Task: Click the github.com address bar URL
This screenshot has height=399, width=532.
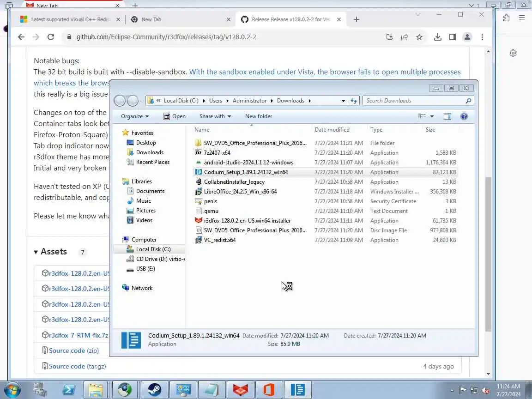Action: pyautogui.click(x=166, y=37)
